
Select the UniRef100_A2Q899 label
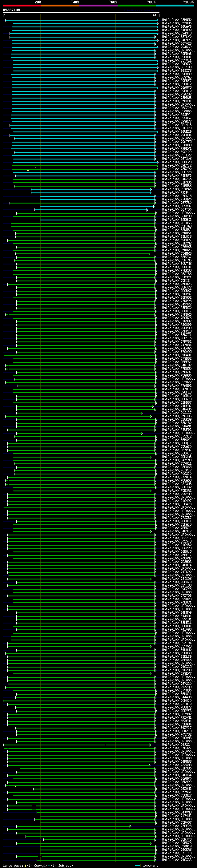pos(177,325)
